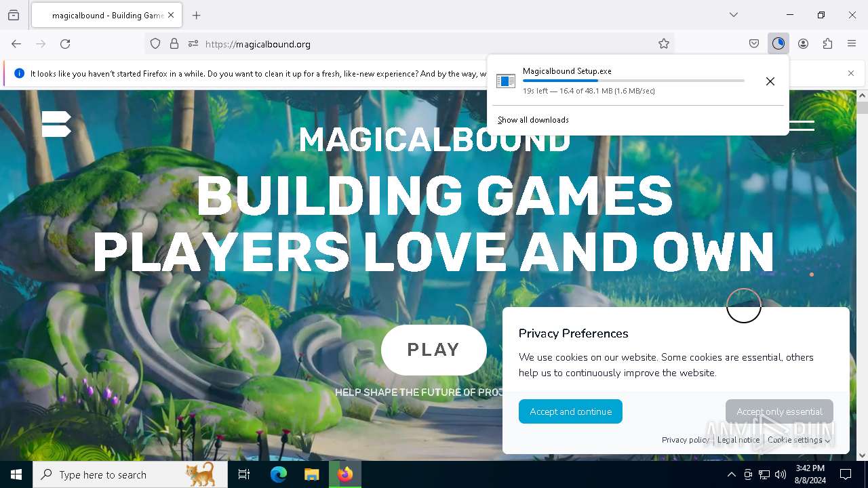Toggle the downloads panel button
Viewport: 868px width, 488px height.
pos(778,44)
